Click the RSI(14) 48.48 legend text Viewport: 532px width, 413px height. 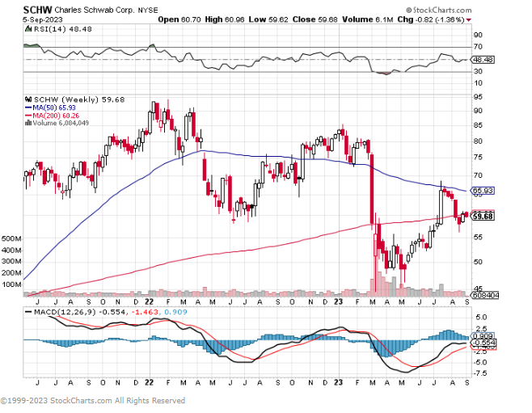(62, 29)
